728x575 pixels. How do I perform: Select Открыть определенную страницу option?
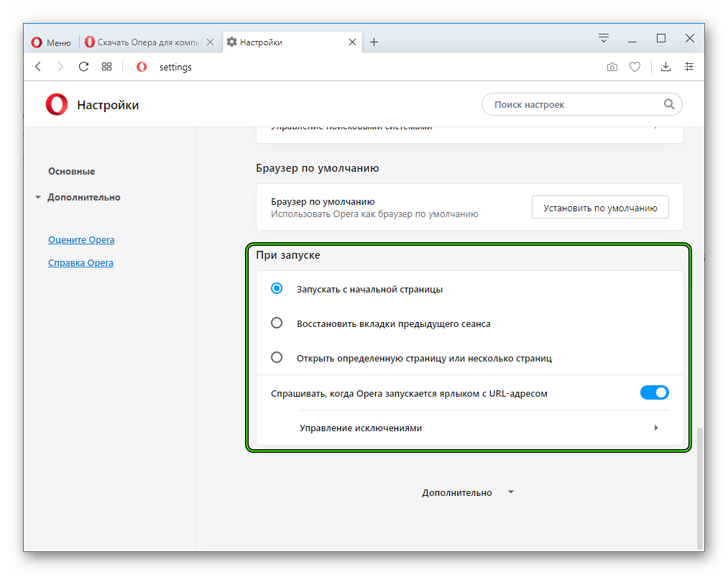tap(277, 358)
